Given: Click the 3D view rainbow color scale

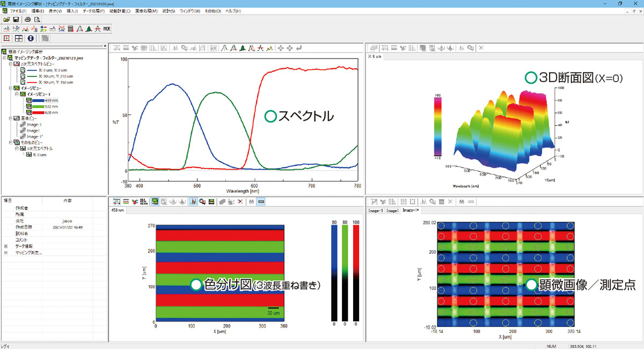Looking at the screenshot, I should tap(438, 127).
